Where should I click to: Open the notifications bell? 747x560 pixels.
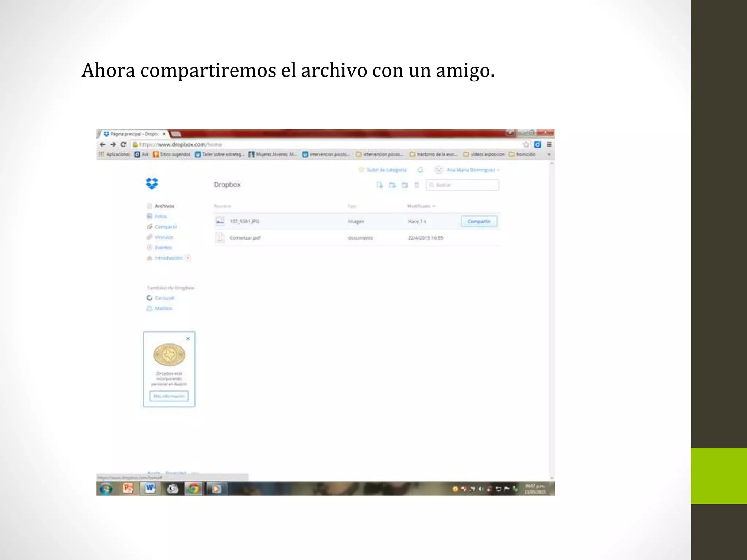[x=421, y=170]
